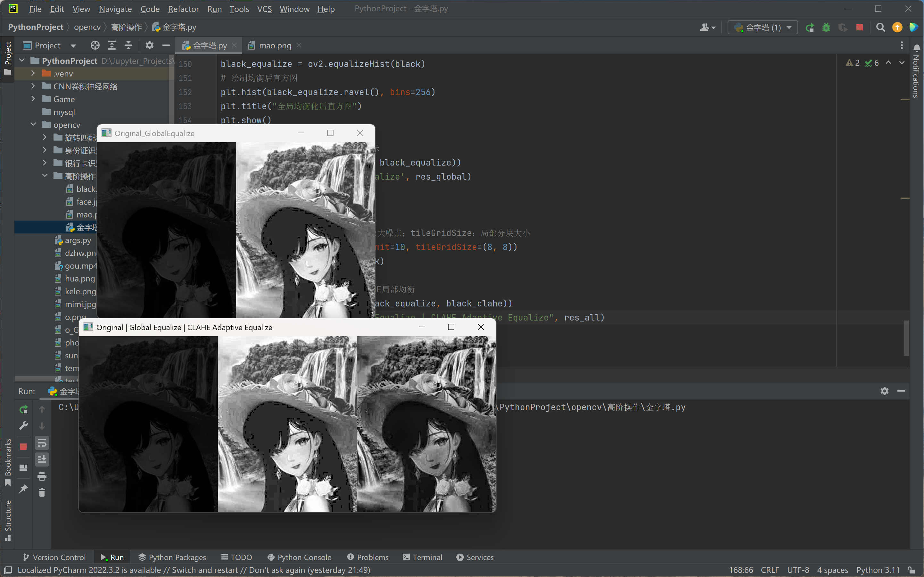This screenshot has width=924, height=577.
Task: Open the 金字塔 (1) run configuration dropdown
Action: click(x=763, y=28)
